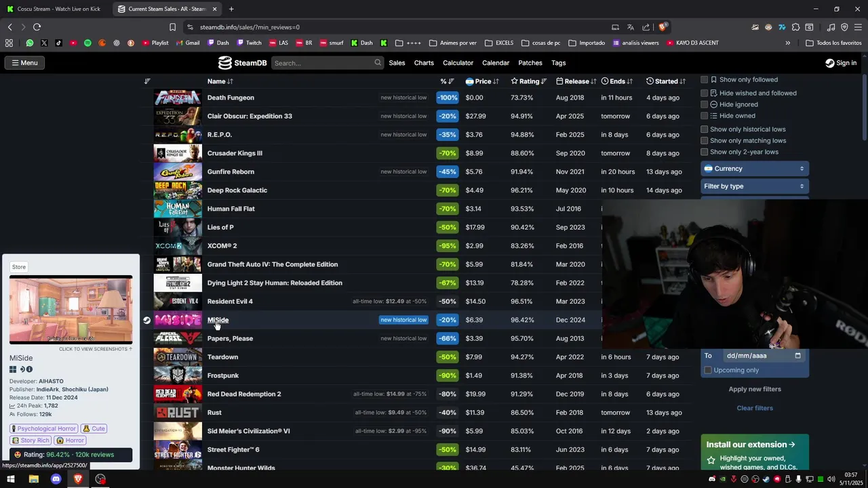Open the WhatsApp bookmark icon
Image resolution: width=868 pixels, height=488 pixels.
coord(29,43)
